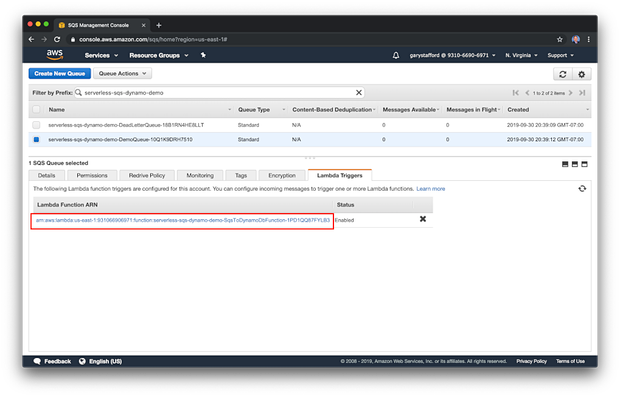Click the Feedback button

pyautogui.click(x=53, y=361)
